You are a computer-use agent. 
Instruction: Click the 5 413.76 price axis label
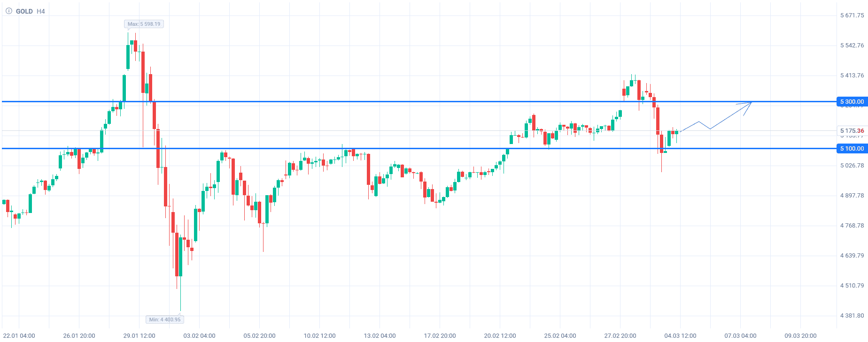[852, 76]
